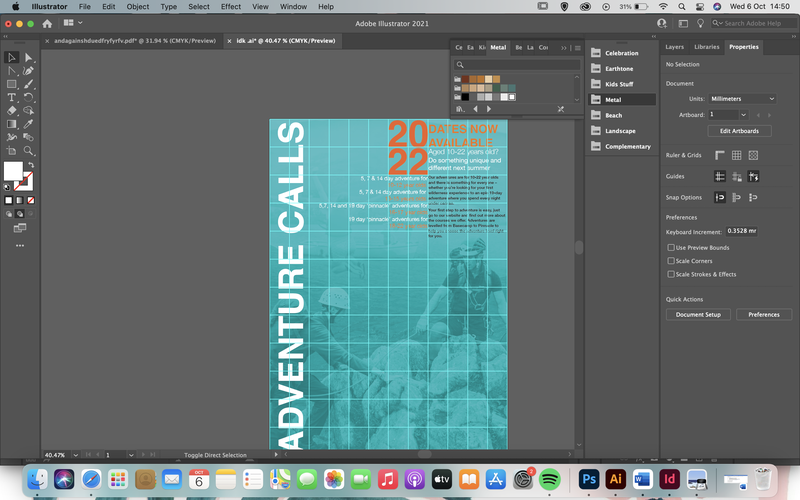Click the swap fill and stroke arrow
The image size is (800, 500).
pos(31,165)
